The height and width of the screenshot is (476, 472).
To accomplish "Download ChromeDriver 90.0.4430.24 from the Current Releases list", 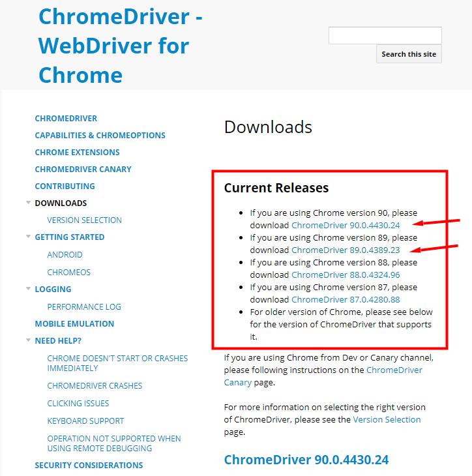I will pos(346,225).
